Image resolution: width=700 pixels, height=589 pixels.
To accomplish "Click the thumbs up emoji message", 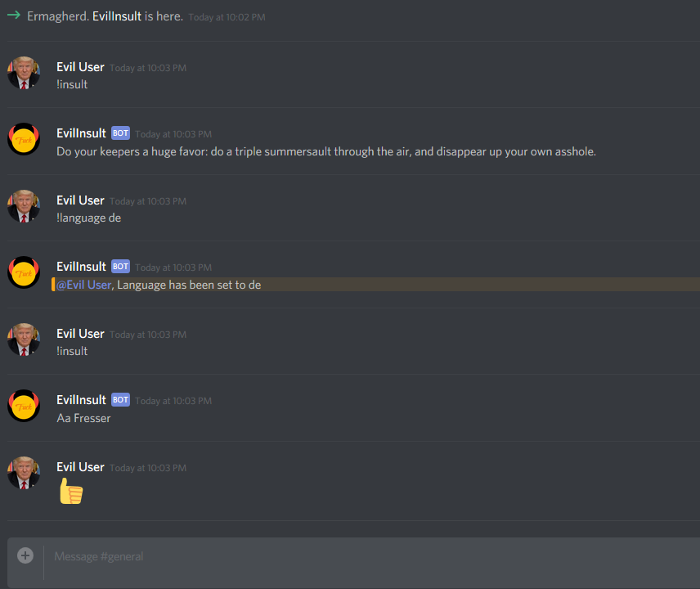I will coord(71,491).
